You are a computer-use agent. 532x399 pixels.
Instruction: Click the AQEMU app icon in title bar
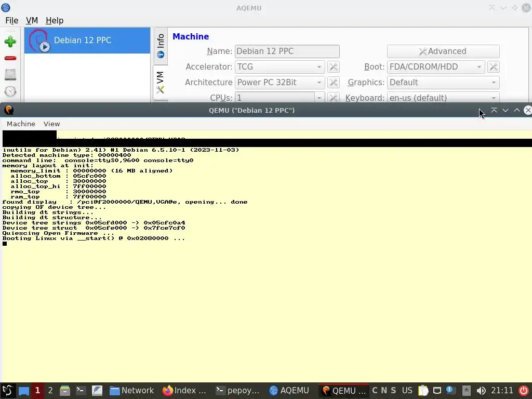pyautogui.click(x=6, y=7)
